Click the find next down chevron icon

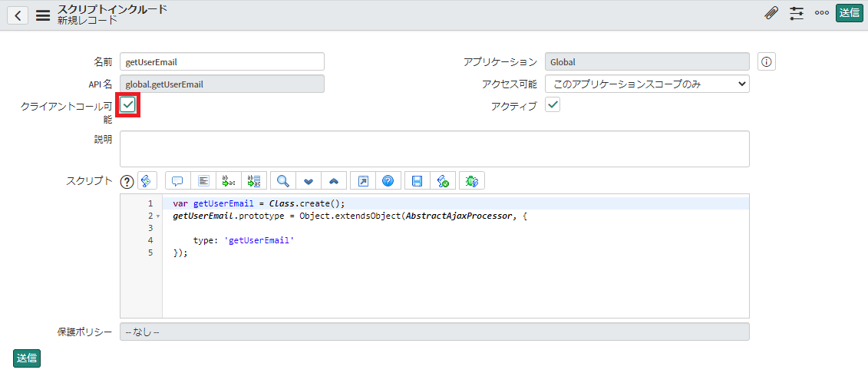[x=309, y=181]
